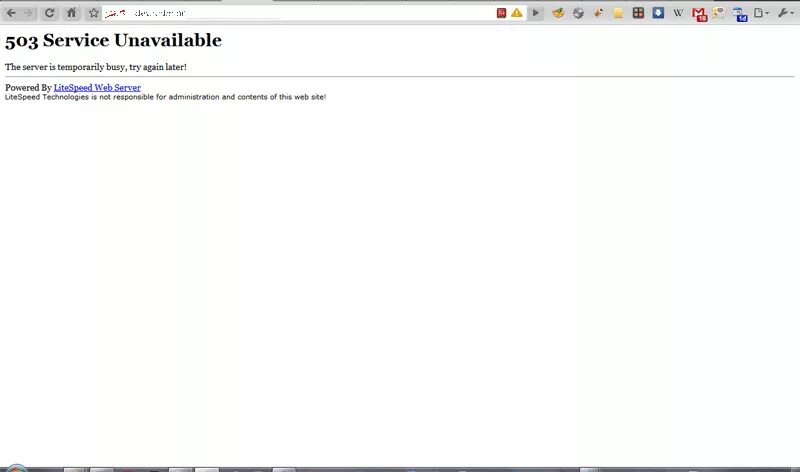Image resolution: width=800 pixels, height=472 pixels.
Task: Open the small brown brush extension icon
Action: [598, 13]
